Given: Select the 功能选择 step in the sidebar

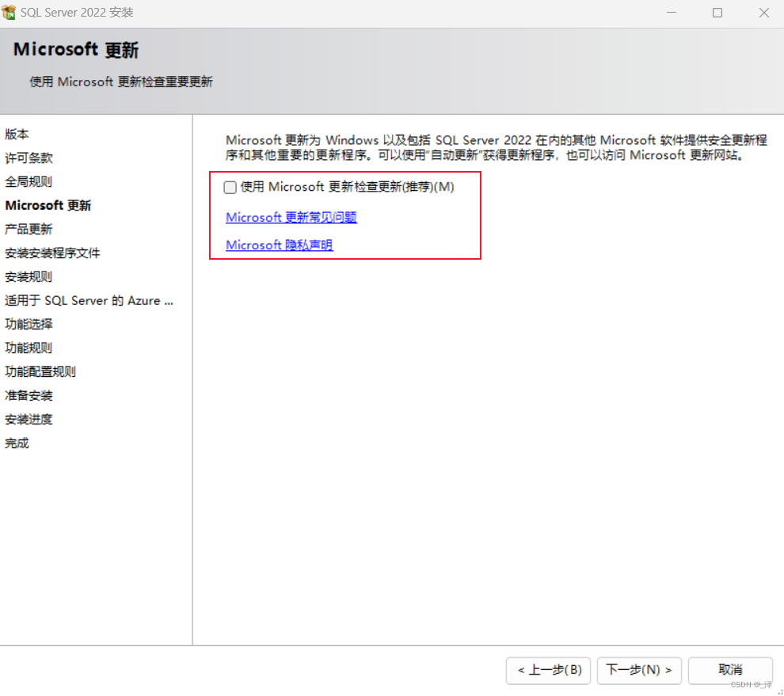Looking at the screenshot, I should click(29, 324).
